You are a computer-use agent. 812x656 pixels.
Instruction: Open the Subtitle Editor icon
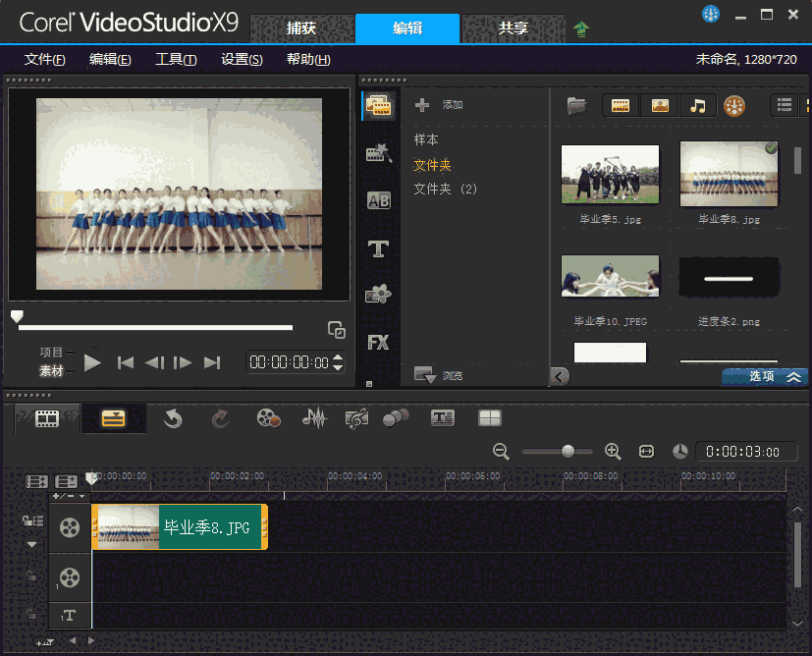(442, 417)
